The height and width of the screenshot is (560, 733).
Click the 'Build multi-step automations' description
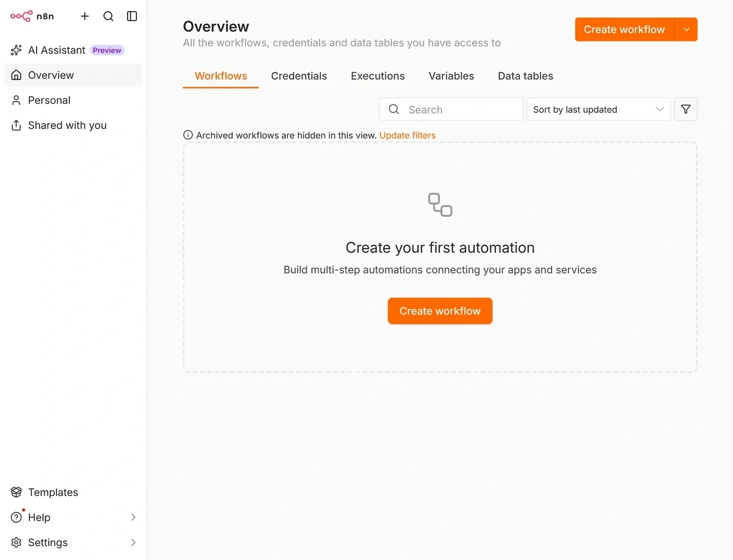pos(440,269)
